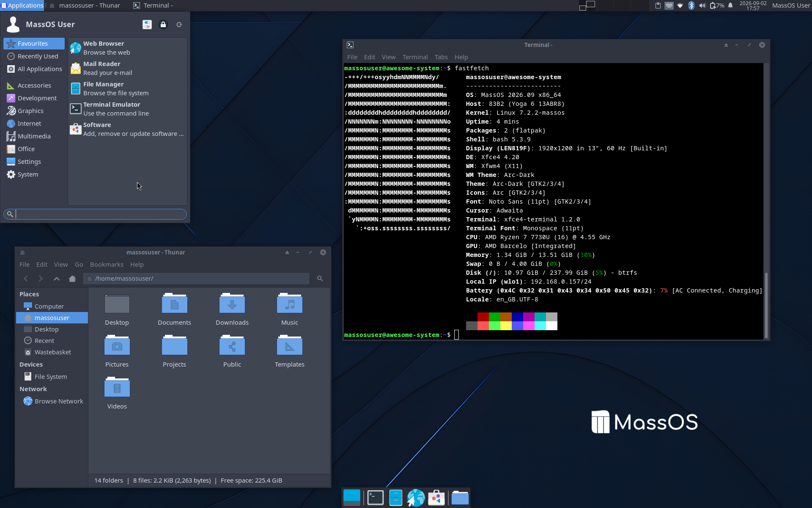Open settings manager icon in menu header
812x508 pixels.
147,25
